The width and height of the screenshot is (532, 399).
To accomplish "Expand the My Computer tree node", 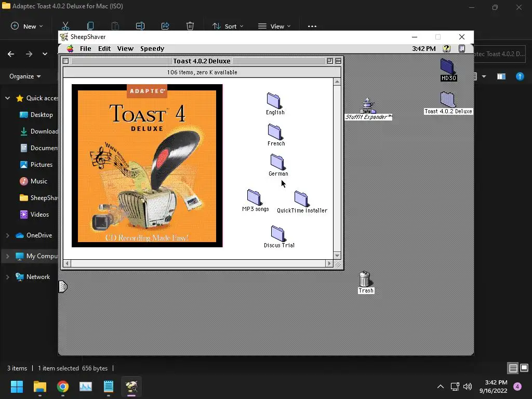I will 7,256.
